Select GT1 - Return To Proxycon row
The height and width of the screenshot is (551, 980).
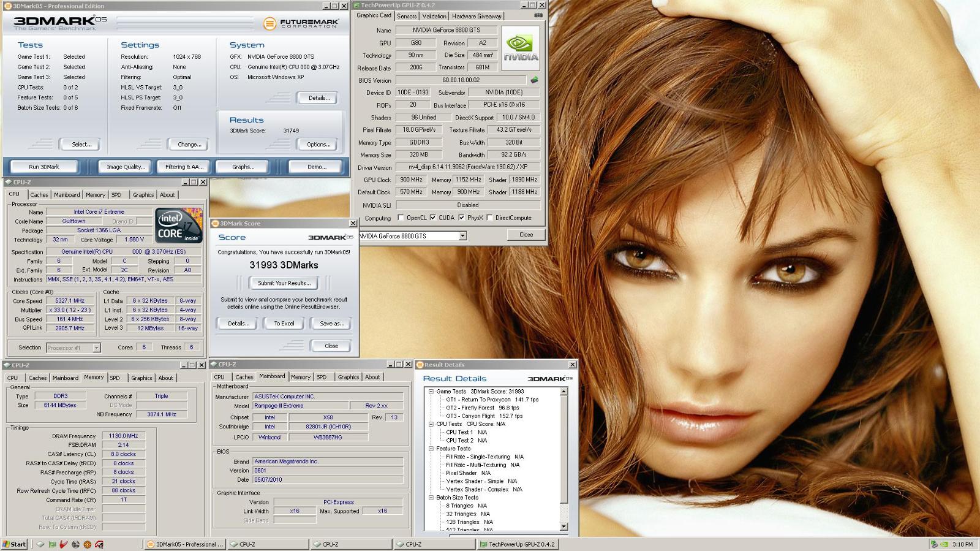[x=492, y=400]
